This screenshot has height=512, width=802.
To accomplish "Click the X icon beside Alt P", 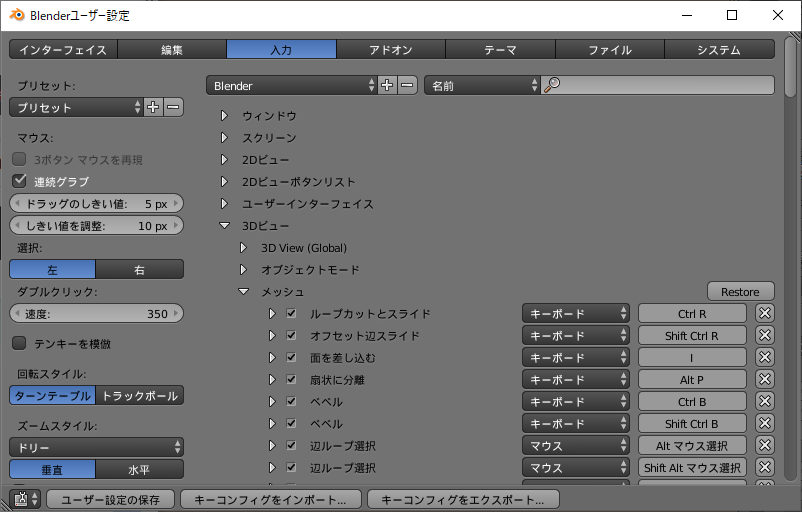I will click(x=765, y=380).
